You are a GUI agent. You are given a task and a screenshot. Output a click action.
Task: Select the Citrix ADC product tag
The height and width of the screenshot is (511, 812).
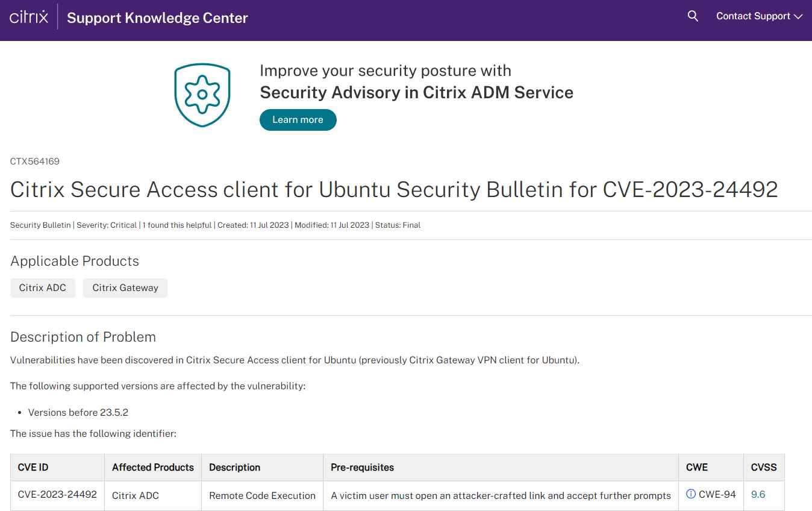(x=43, y=287)
